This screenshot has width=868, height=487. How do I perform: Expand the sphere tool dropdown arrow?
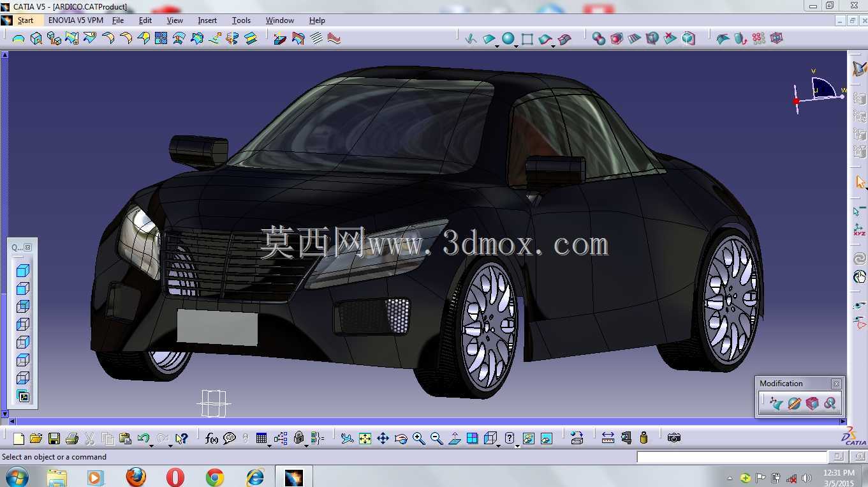click(x=516, y=47)
